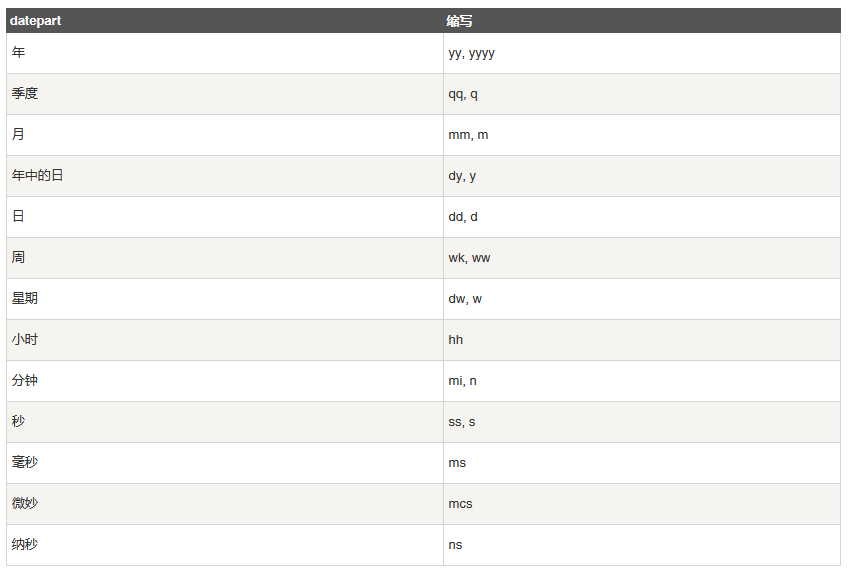Select the 毫秒 cell
849x571 pixels.
click(x=25, y=463)
